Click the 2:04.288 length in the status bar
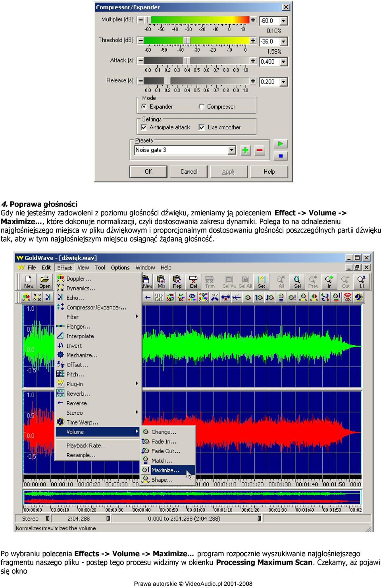The width and height of the screenshot is (381, 588). point(82,518)
